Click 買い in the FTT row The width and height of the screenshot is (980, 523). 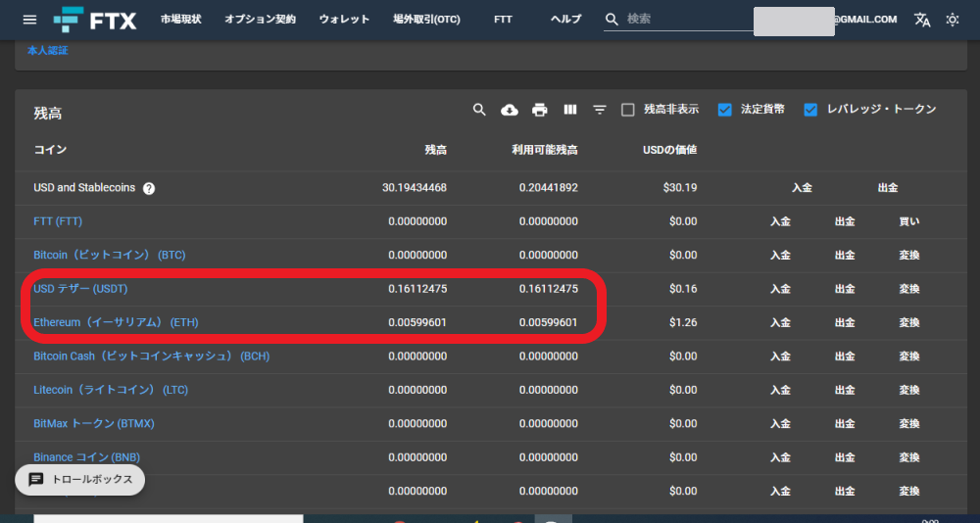(909, 221)
